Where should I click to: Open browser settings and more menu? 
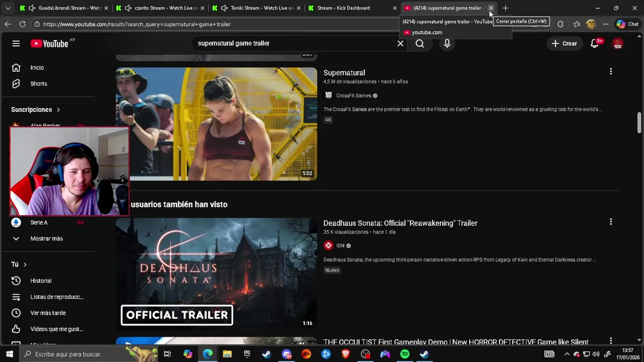tap(606, 24)
